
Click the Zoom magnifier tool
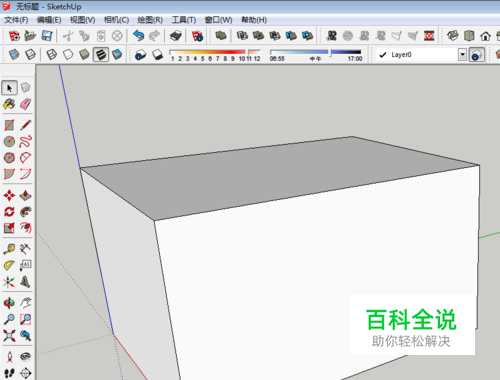tap(9, 319)
